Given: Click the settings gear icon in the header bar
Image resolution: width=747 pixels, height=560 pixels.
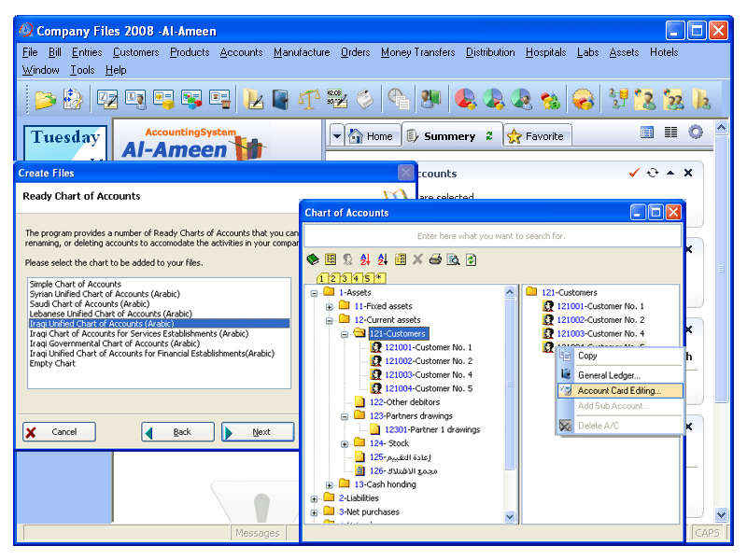Looking at the screenshot, I should pos(696,132).
